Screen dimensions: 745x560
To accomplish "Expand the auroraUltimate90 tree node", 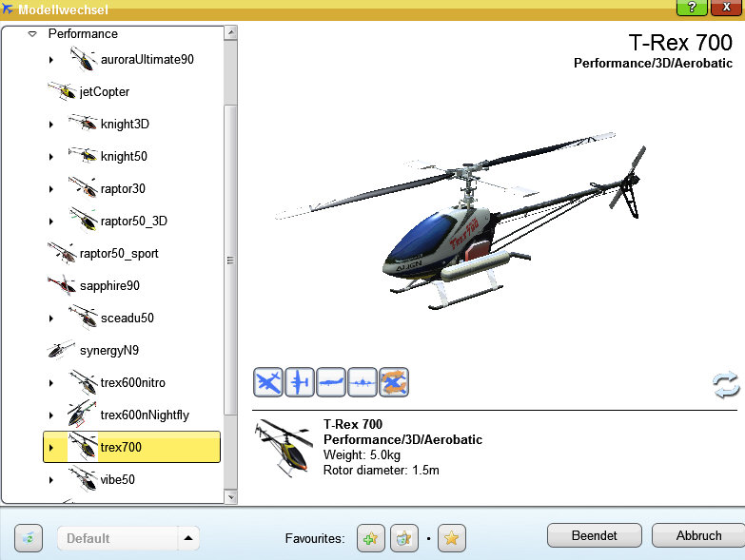I will [51, 60].
